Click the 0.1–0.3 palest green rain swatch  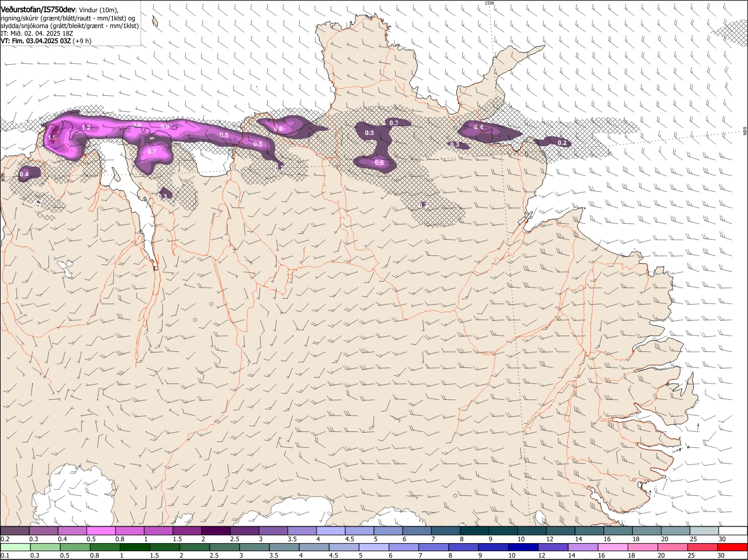coord(15,547)
